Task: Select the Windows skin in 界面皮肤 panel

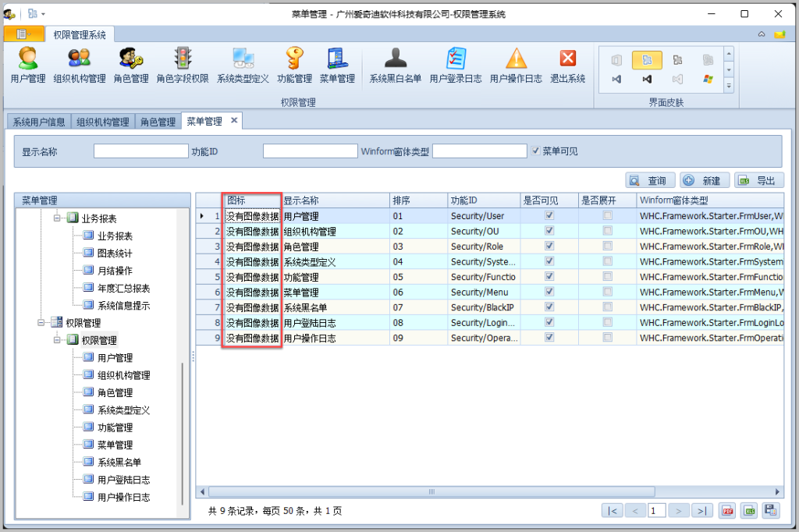Action: coord(708,79)
